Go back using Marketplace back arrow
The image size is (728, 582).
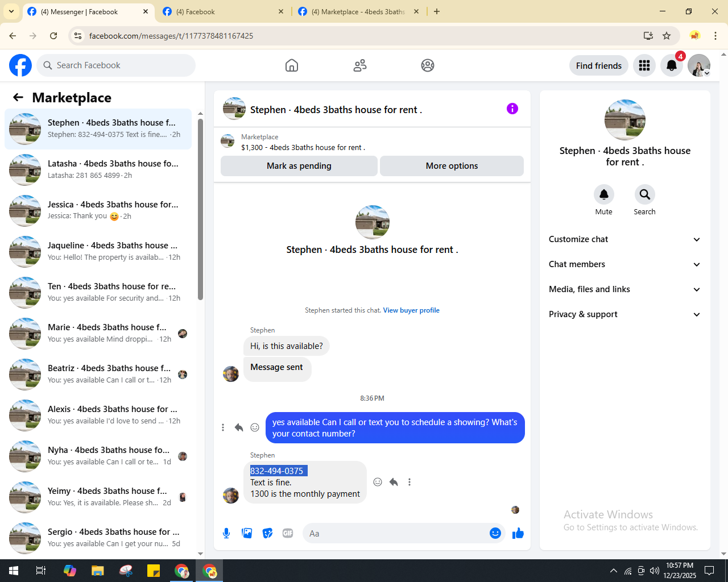point(18,97)
